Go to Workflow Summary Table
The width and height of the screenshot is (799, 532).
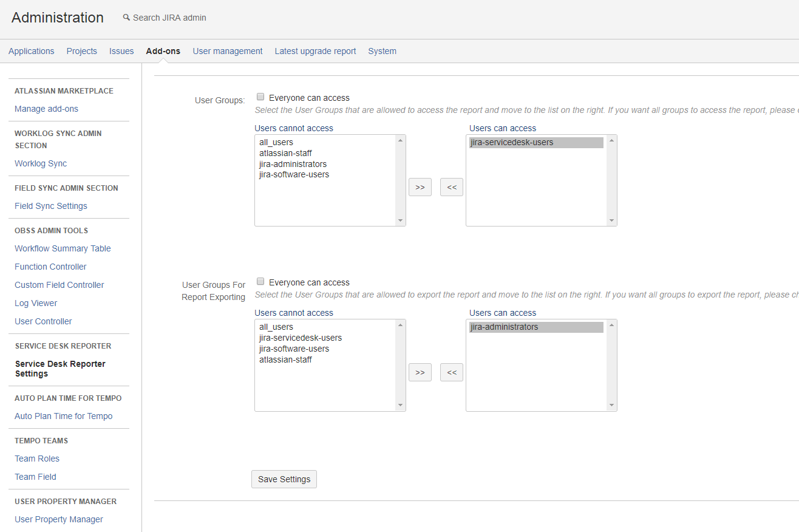pos(63,248)
